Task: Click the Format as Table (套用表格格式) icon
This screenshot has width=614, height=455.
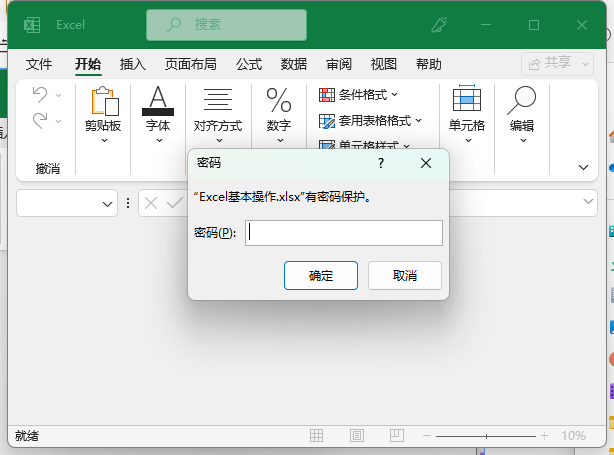Action: coord(327,121)
